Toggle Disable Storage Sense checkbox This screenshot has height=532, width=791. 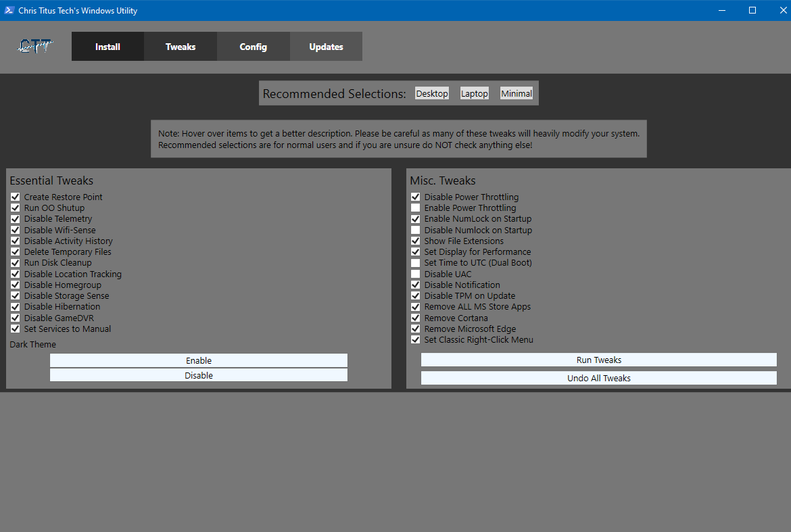click(15, 295)
